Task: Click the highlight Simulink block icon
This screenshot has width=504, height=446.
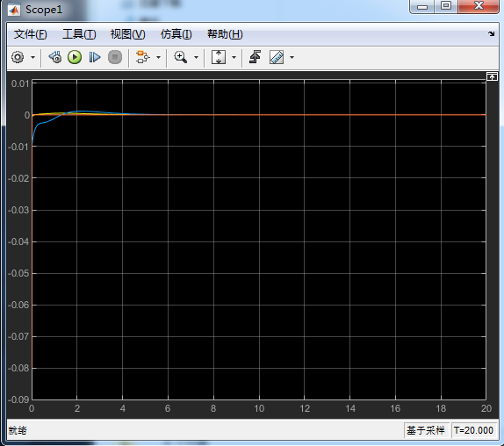Action: point(142,58)
